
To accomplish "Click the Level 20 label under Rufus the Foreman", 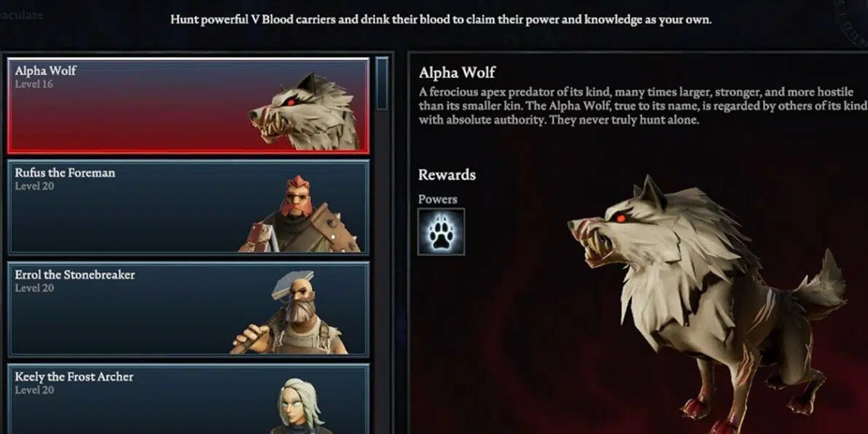I will (x=34, y=186).
